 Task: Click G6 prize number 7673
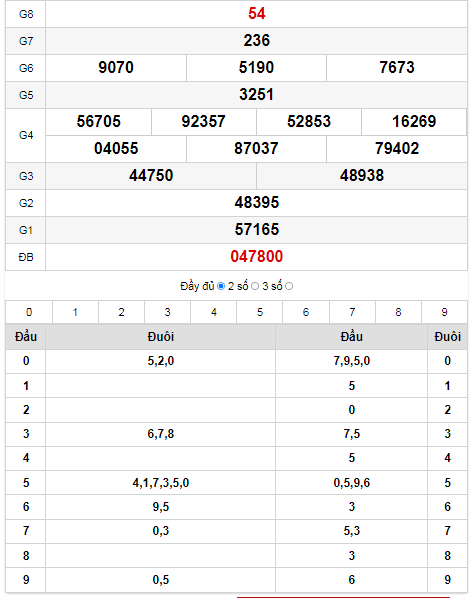pyautogui.click(x=397, y=68)
